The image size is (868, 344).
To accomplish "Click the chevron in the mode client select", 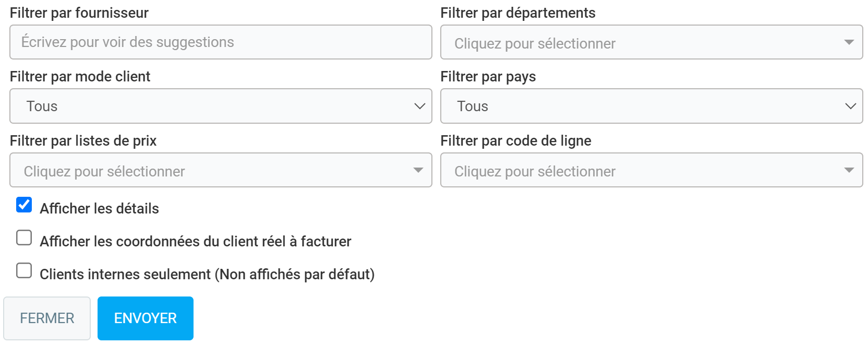I will [x=419, y=106].
